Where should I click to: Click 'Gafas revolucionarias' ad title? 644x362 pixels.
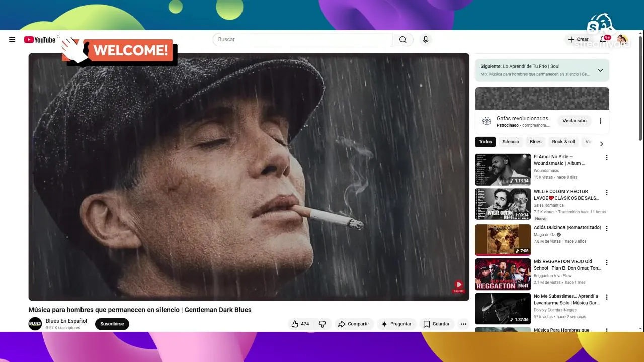522,119
